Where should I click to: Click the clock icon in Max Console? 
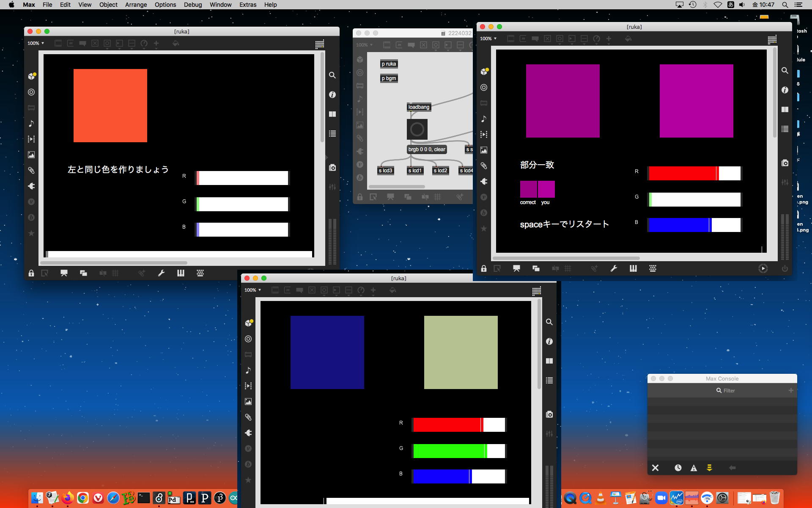click(678, 468)
